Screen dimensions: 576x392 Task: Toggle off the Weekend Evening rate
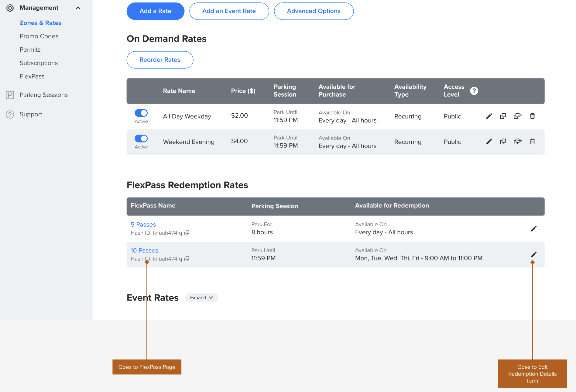pos(141,139)
